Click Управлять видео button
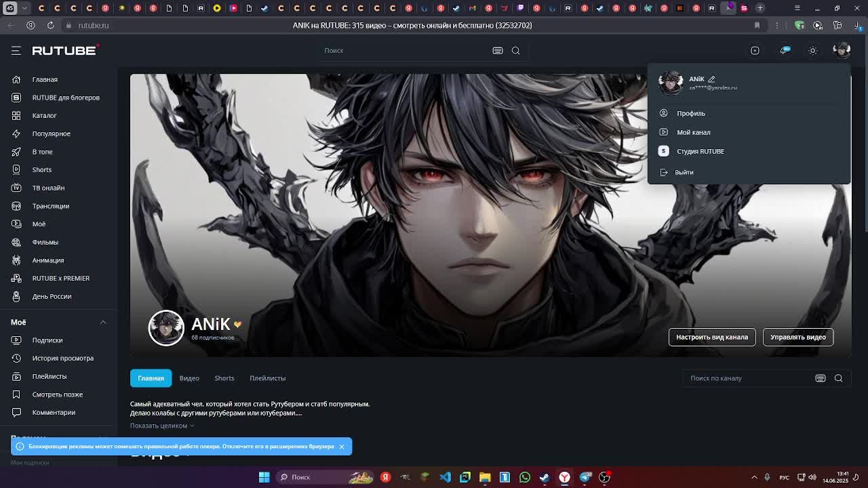The image size is (868, 488). coord(798,337)
